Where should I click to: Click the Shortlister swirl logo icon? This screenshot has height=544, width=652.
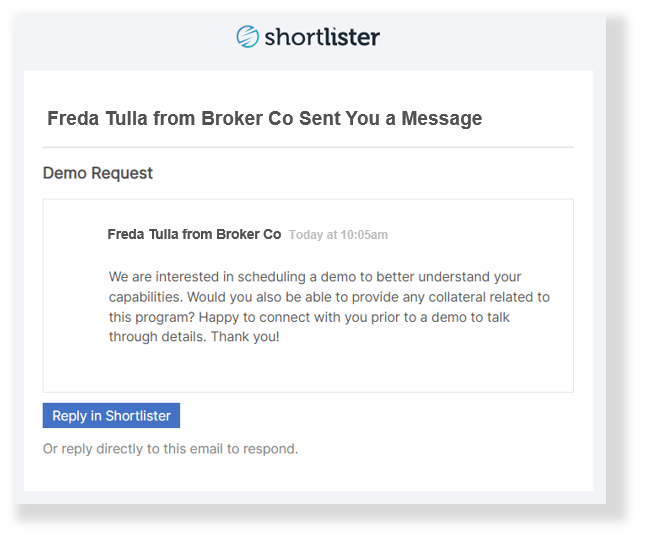247,37
